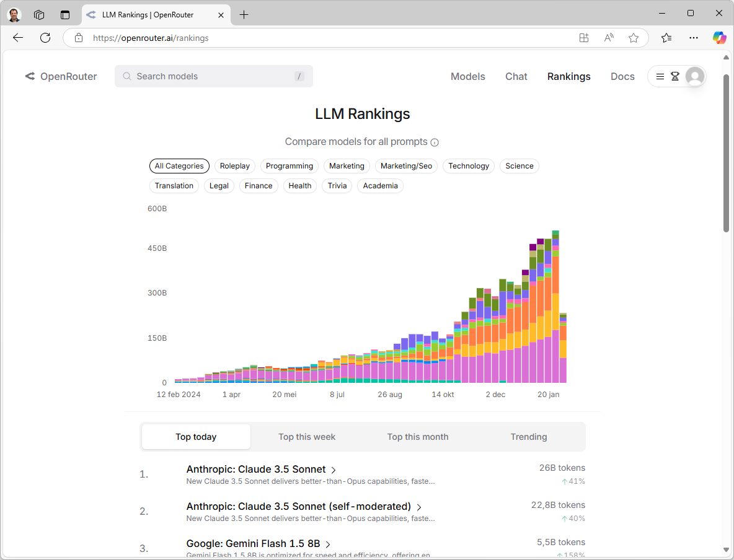Click the 22,8B tokens value
The image size is (734, 560).
(x=559, y=505)
